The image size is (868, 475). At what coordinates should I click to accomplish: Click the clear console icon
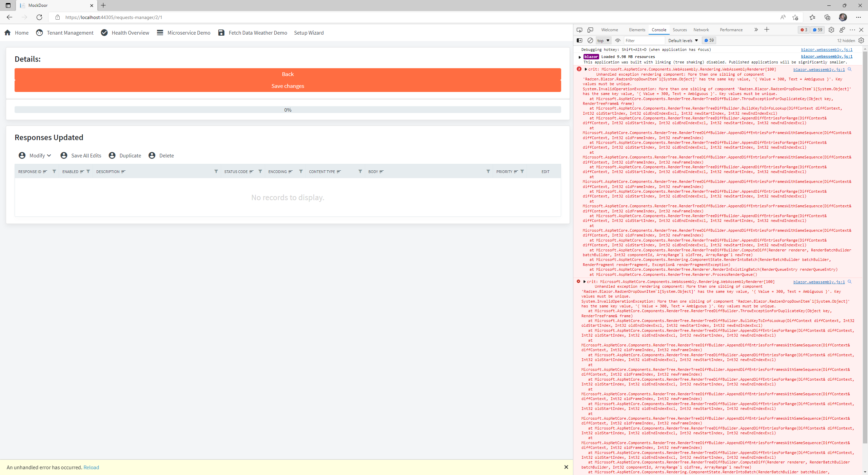(590, 40)
